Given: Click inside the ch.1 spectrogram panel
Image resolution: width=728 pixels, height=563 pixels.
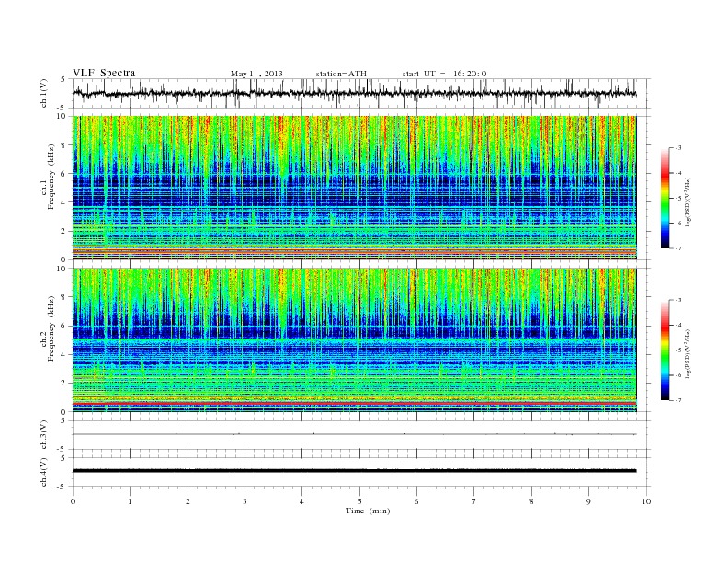Looking at the screenshot, I should click(x=354, y=188).
